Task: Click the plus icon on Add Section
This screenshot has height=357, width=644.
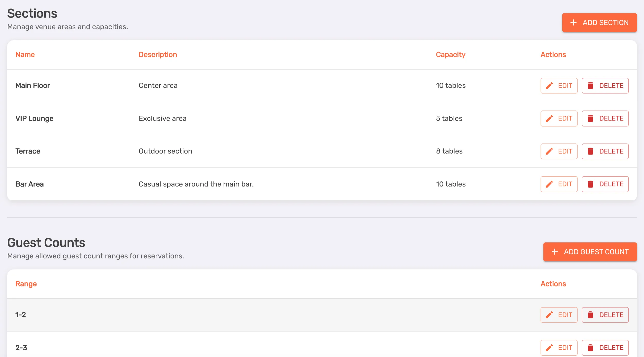Action: click(574, 23)
